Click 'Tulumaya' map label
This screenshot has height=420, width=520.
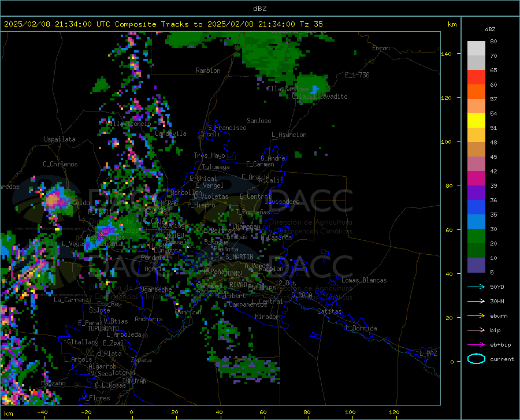coord(216,167)
